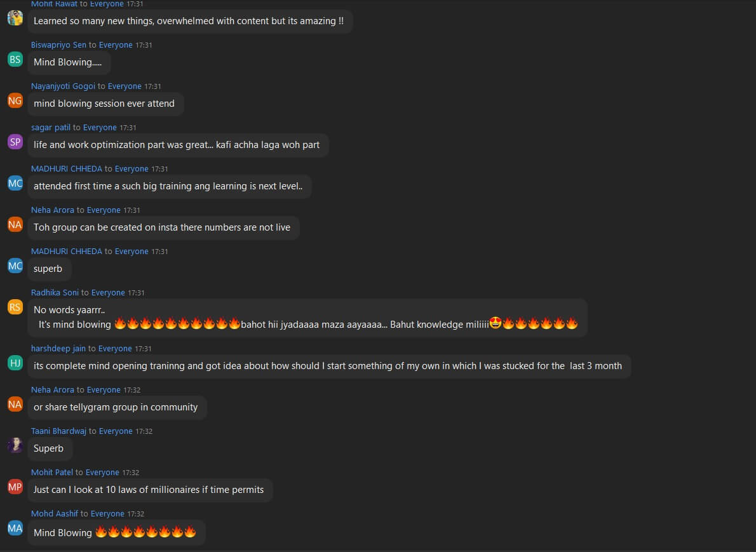
Task: Click the BS avatar for Biswapriyo Sen
Action: (15, 59)
